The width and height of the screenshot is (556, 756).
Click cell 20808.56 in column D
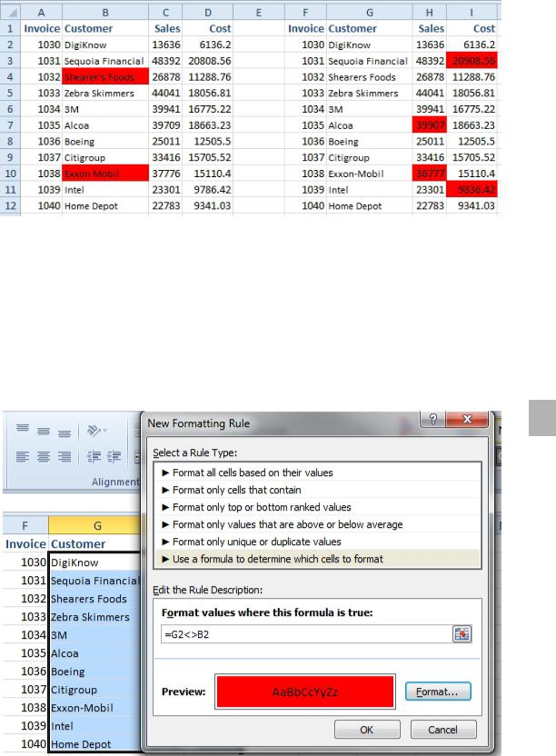208,61
